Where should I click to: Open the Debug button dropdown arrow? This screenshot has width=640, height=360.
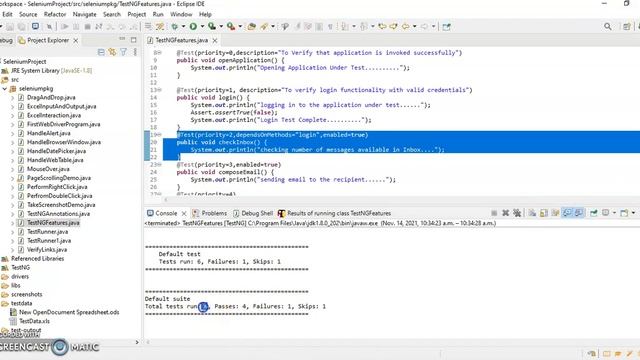click(183, 27)
